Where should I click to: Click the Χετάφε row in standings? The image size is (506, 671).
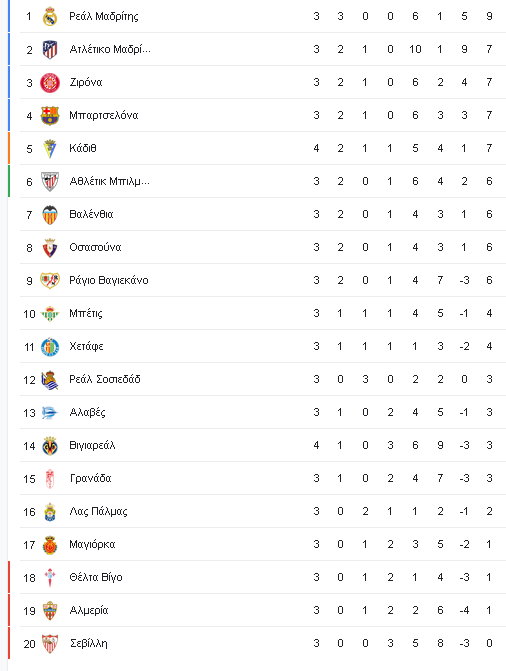click(263, 347)
